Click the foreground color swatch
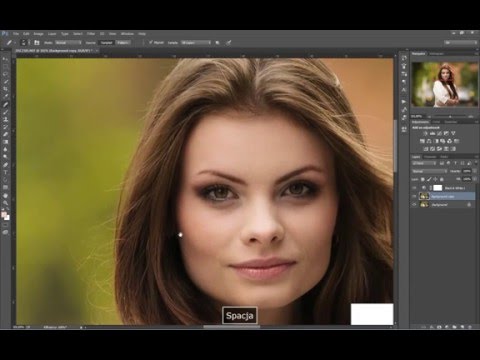The width and height of the screenshot is (480, 360). click(4, 215)
